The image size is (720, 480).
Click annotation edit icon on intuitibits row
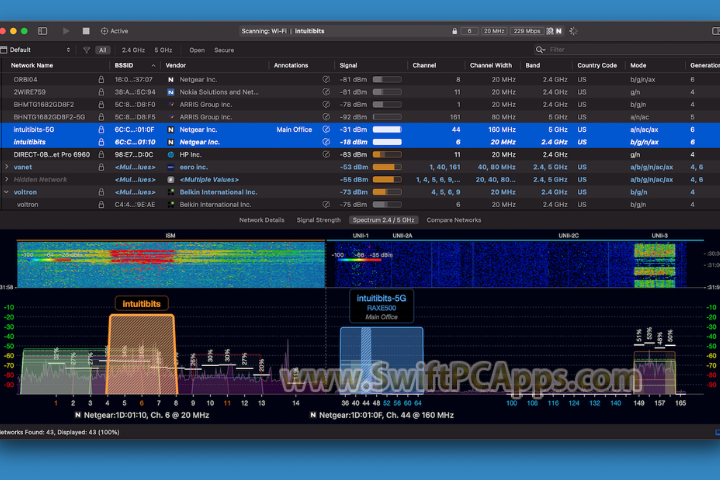[326, 142]
